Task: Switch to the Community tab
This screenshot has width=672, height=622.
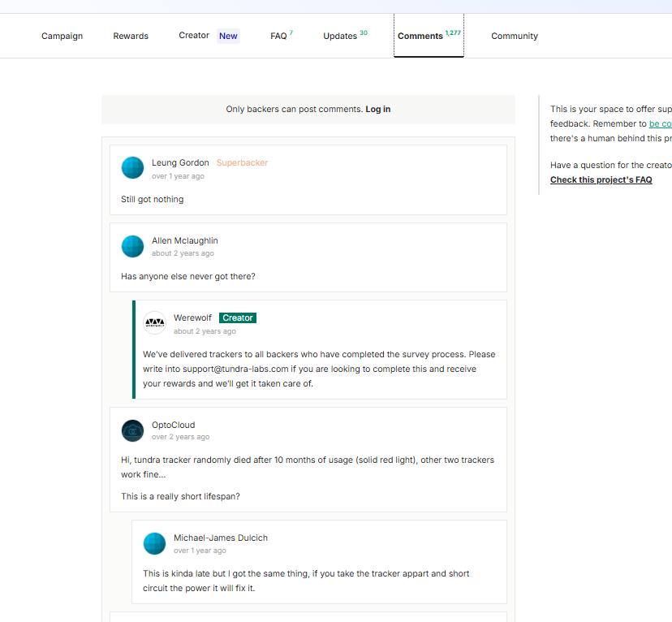Action: click(x=515, y=36)
